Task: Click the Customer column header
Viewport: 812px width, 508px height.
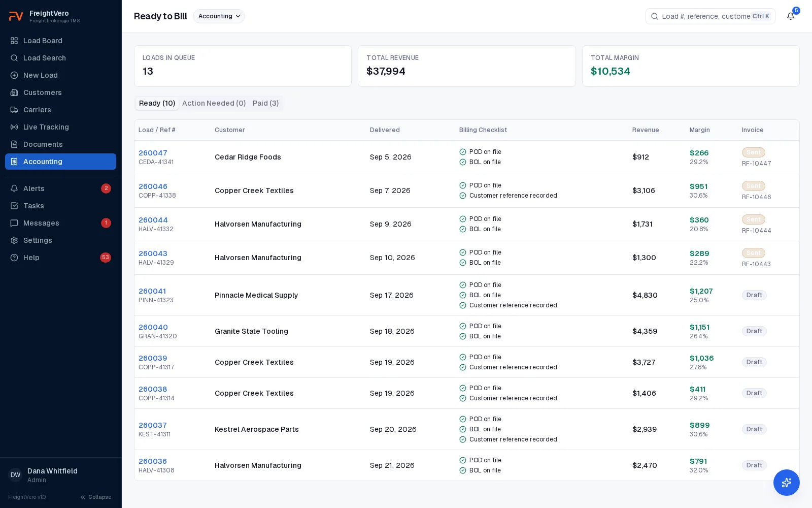Action: coord(230,130)
